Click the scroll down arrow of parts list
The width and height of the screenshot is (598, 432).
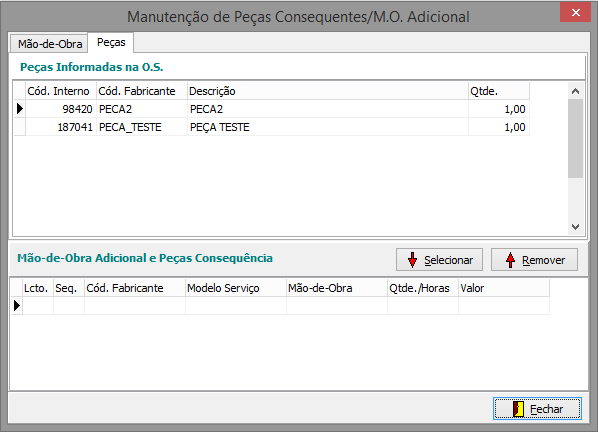pyautogui.click(x=575, y=227)
